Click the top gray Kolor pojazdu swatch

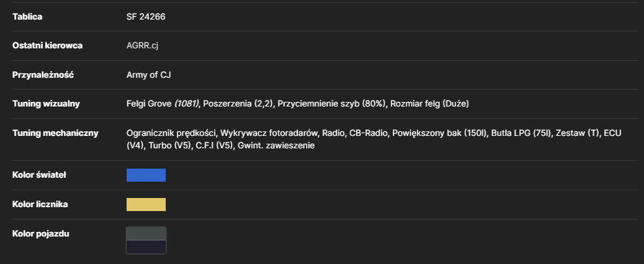coord(146,233)
